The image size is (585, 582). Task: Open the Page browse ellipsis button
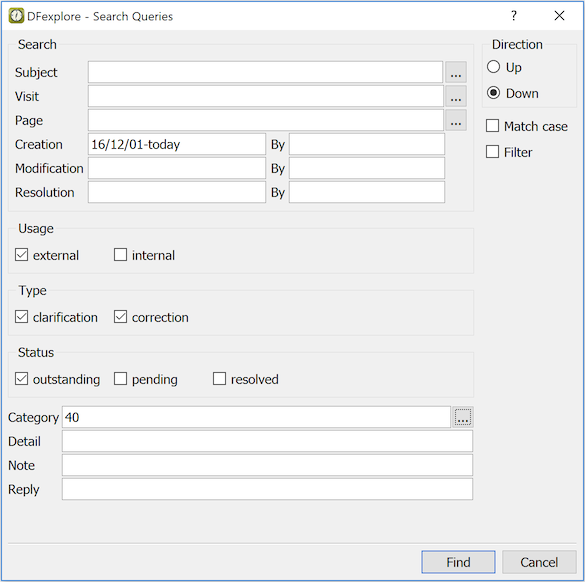tap(456, 120)
